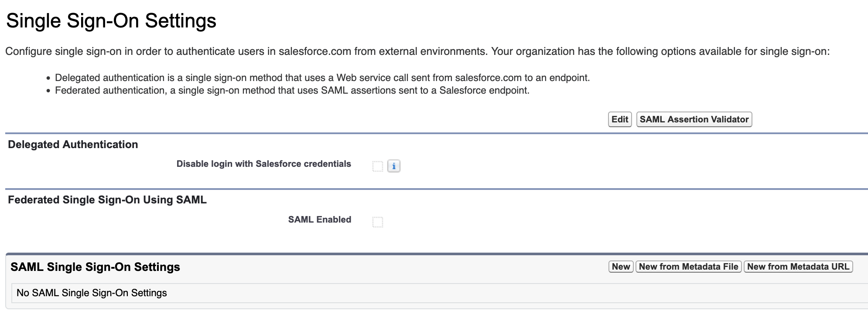Click the SAML Enabled label
The width and height of the screenshot is (868, 311).
pos(319,220)
